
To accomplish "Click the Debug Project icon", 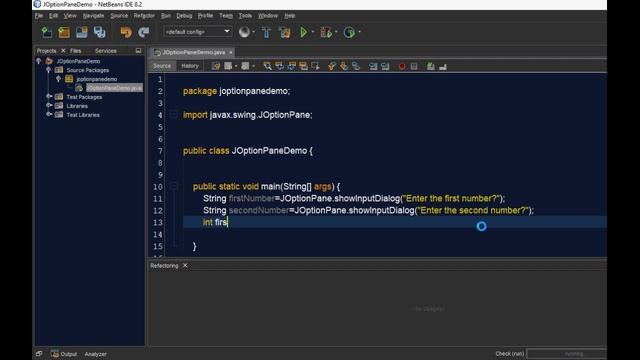I will coord(326,32).
